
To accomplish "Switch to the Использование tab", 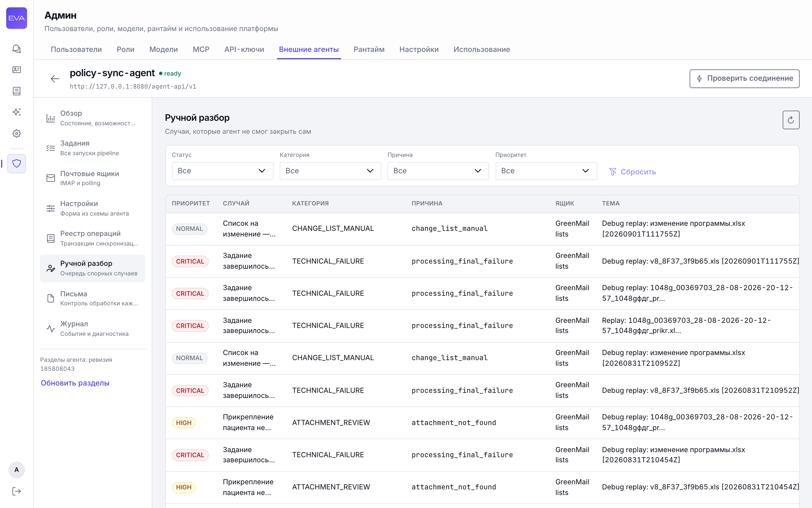I will [x=482, y=49].
